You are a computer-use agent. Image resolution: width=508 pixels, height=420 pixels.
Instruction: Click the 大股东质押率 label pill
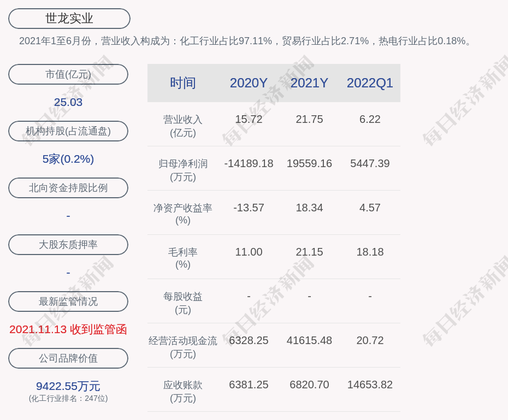[x=68, y=245]
